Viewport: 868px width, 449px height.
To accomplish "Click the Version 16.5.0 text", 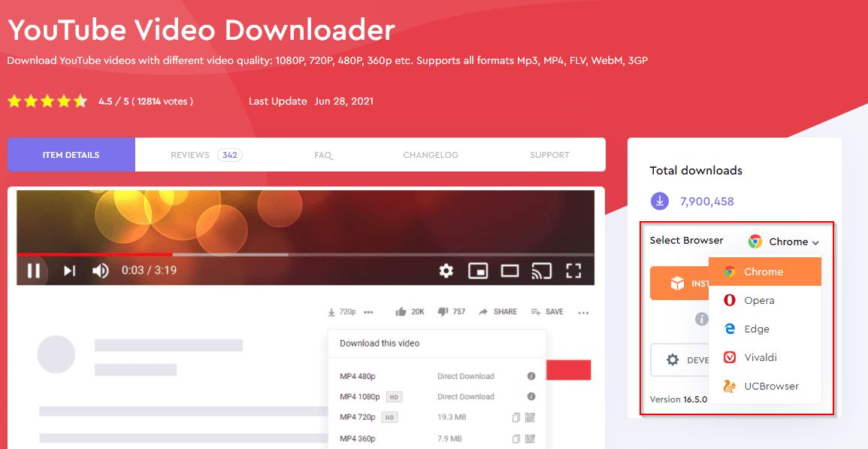I will tap(678, 399).
